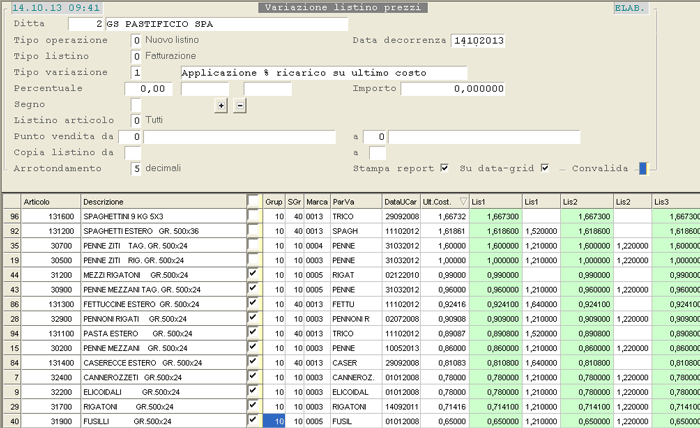Click the Segno input field

pyautogui.click(x=136, y=105)
